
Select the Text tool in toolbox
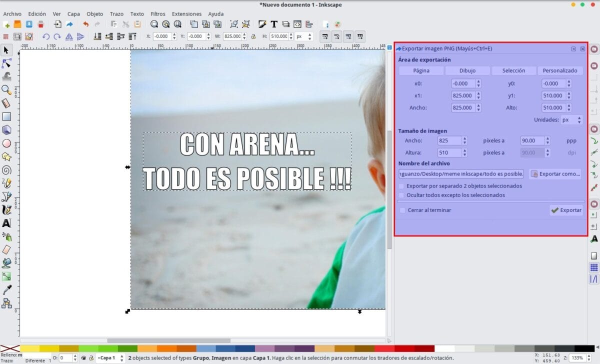pos(6,223)
